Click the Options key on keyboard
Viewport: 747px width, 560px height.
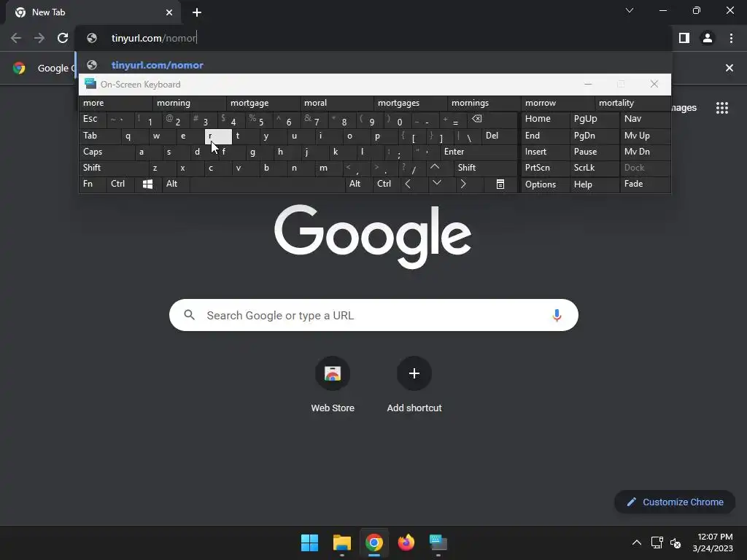pyautogui.click(x=545, y=184)
